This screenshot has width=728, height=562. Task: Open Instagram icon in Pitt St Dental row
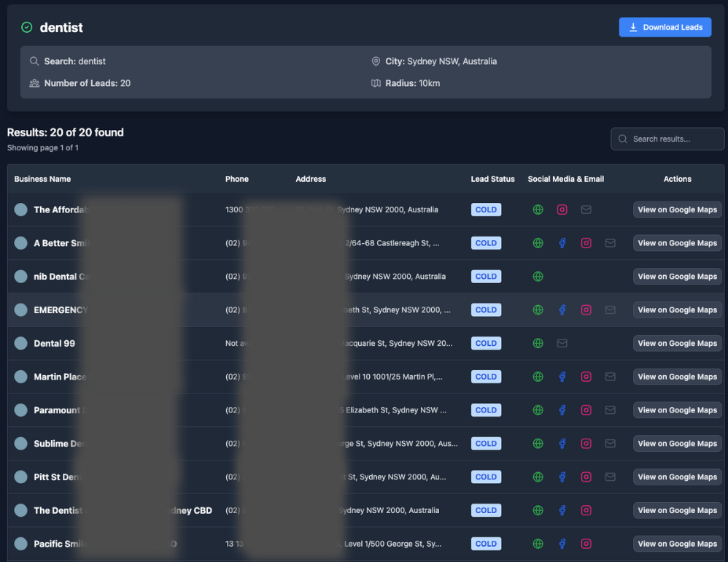(586, 477)
